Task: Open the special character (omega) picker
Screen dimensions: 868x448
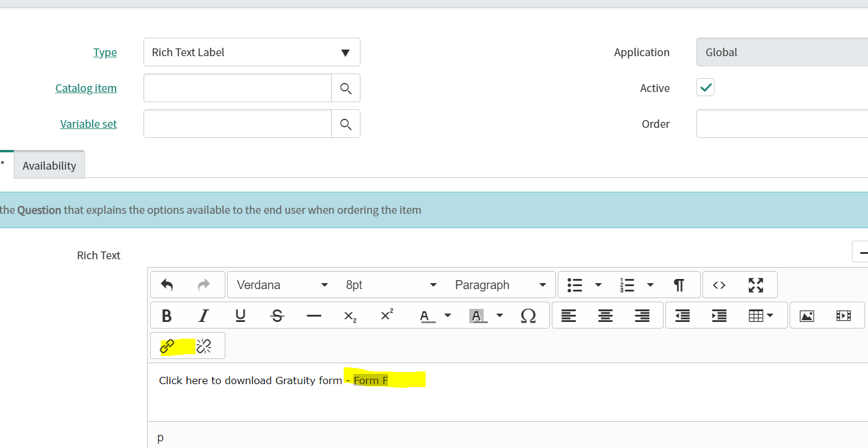Action: pos(528,315)
